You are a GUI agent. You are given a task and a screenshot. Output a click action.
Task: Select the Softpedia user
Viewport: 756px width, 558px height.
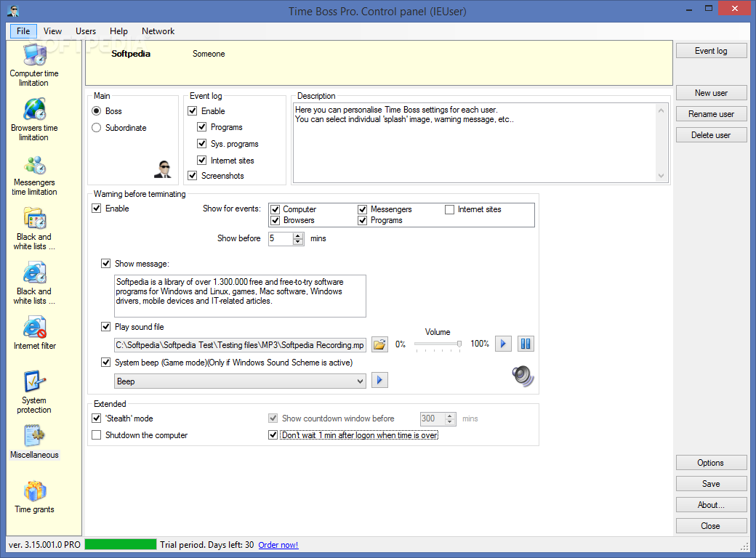pyautogui.click(x=131, y=54)
